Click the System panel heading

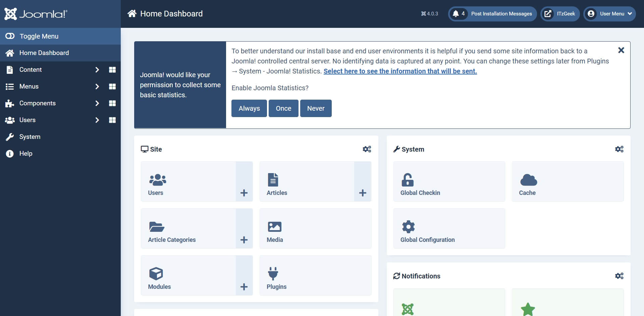coord(409,149)
